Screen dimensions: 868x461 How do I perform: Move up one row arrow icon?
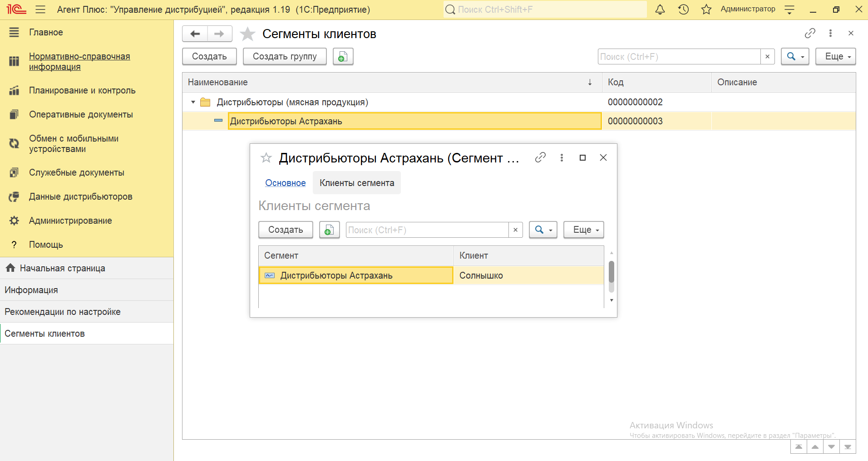(815, 447)
